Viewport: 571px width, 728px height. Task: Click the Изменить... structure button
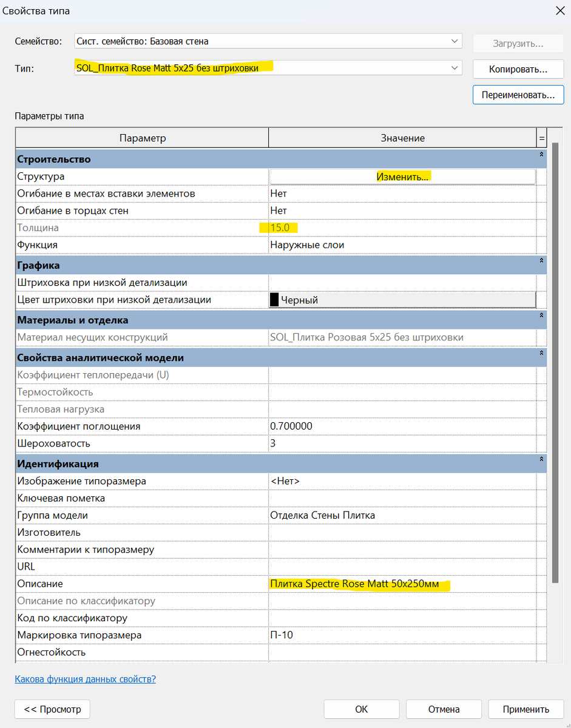pyautogui.click(x=403, y=177)
